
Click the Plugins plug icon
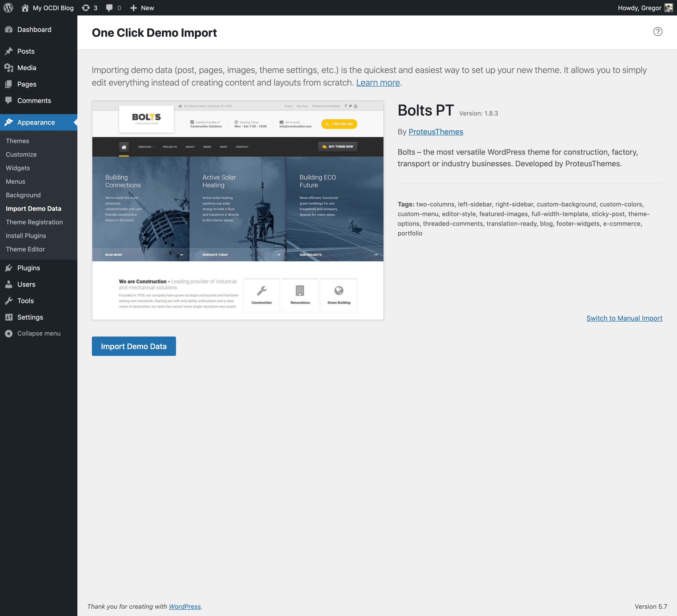coord(9,268)
